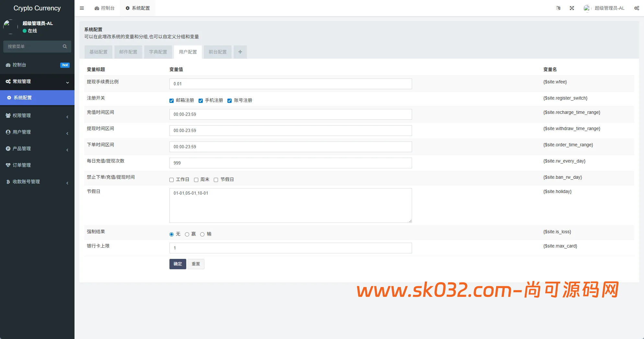The width and height of the screenshot is (644, 339).
Task: Click the search magnifier icon in sidebar
Action: 65,46
